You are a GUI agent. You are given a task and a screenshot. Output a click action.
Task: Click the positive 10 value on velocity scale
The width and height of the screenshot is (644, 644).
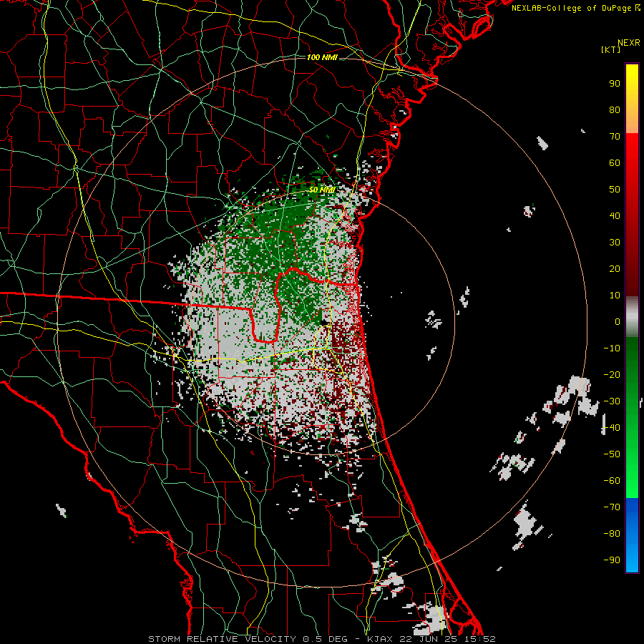(x=615, y=296)
